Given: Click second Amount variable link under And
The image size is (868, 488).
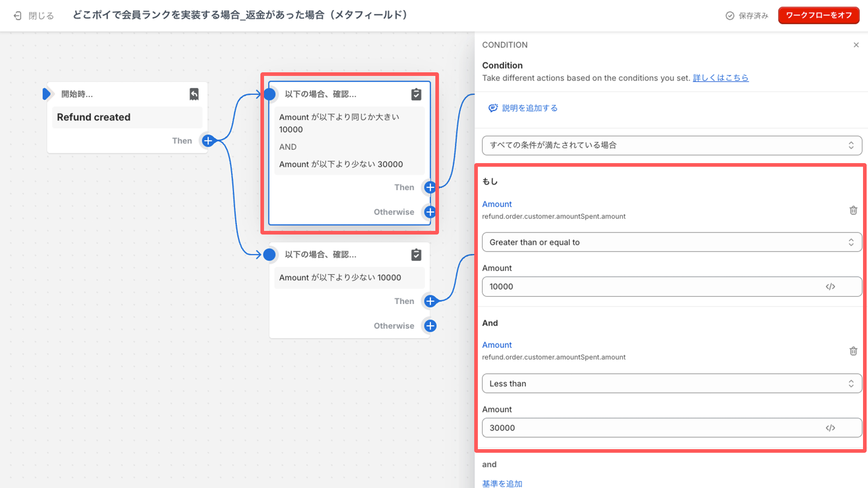Looking at the screenshot, I should point(497,345).
